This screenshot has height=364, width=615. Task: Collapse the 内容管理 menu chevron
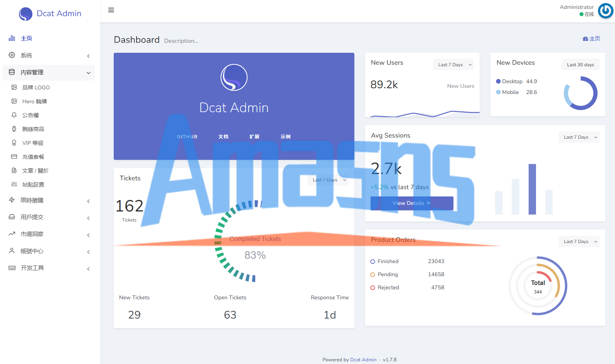88,73
